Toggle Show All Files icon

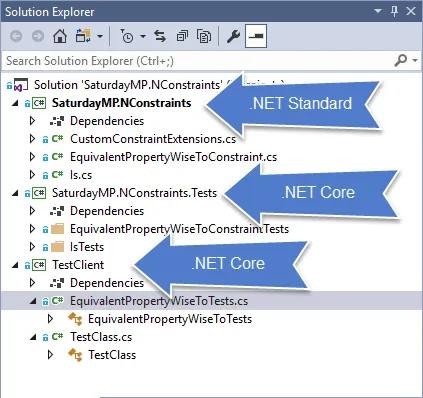click(204, 36)
